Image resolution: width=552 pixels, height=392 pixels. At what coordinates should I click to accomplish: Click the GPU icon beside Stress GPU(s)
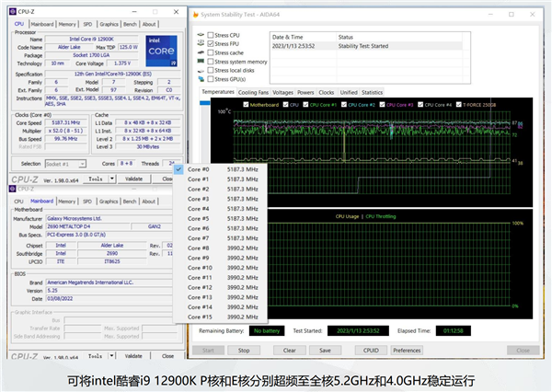pyautogui.click(x=201, y=80)
